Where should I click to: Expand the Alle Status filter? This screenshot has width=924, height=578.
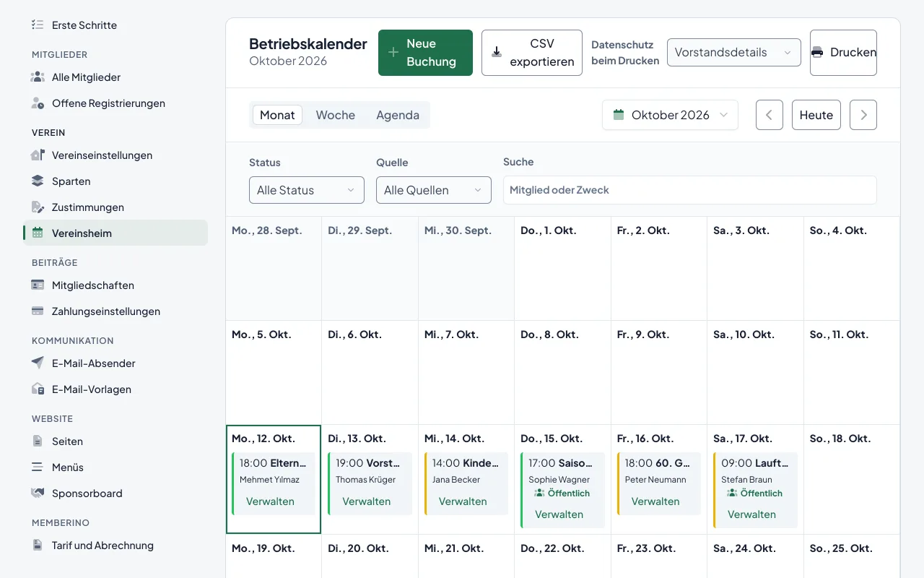tap(307, 190)
